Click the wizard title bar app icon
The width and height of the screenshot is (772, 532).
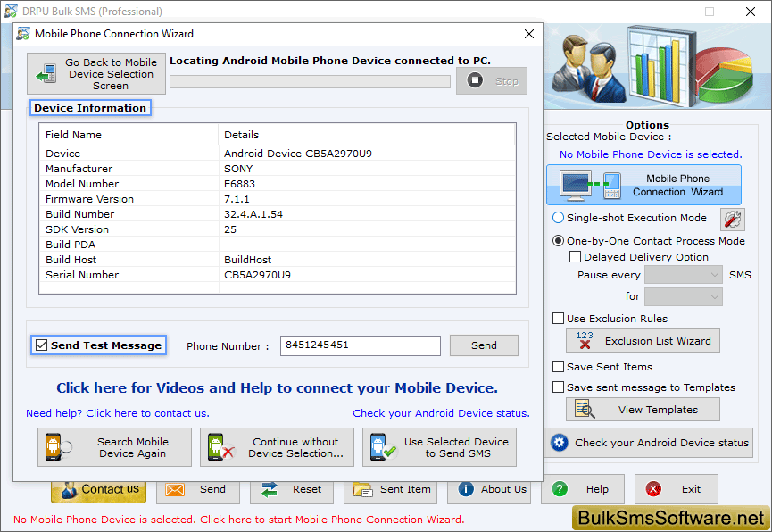(23, 34)
